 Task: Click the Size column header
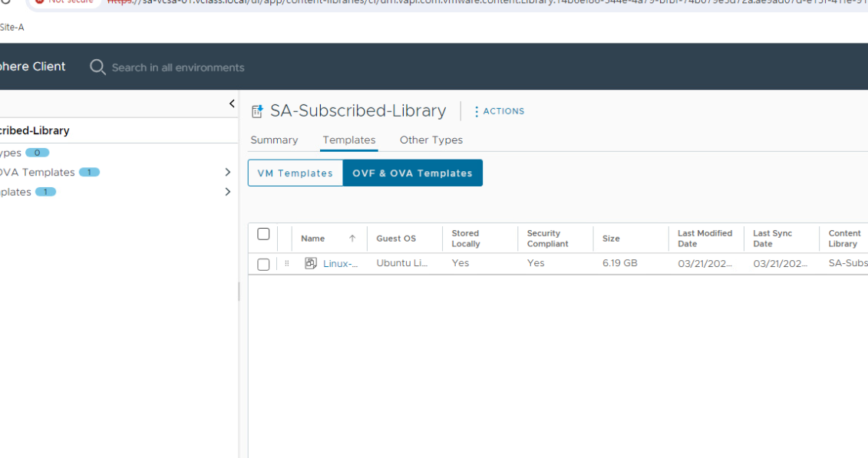pos(611,239)
